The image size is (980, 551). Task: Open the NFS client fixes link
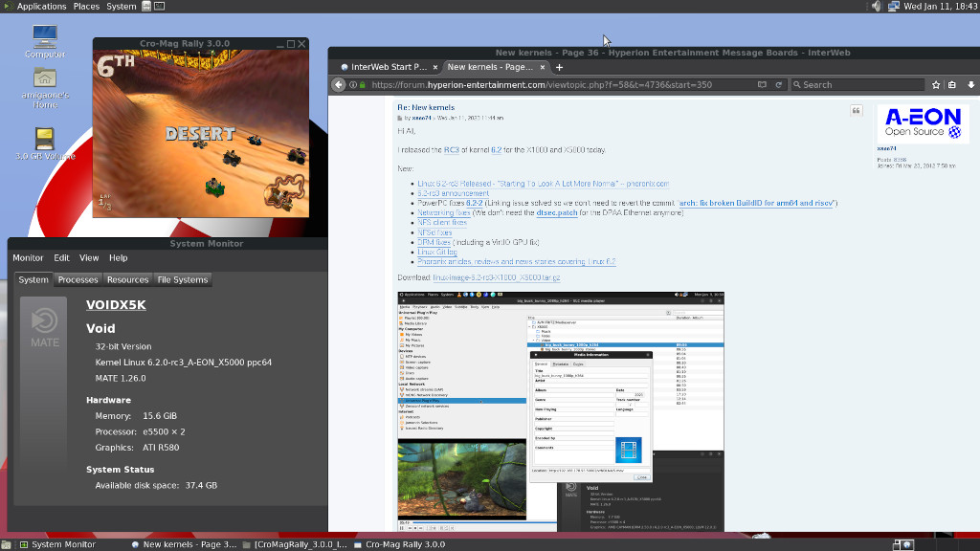coord(442,222)
